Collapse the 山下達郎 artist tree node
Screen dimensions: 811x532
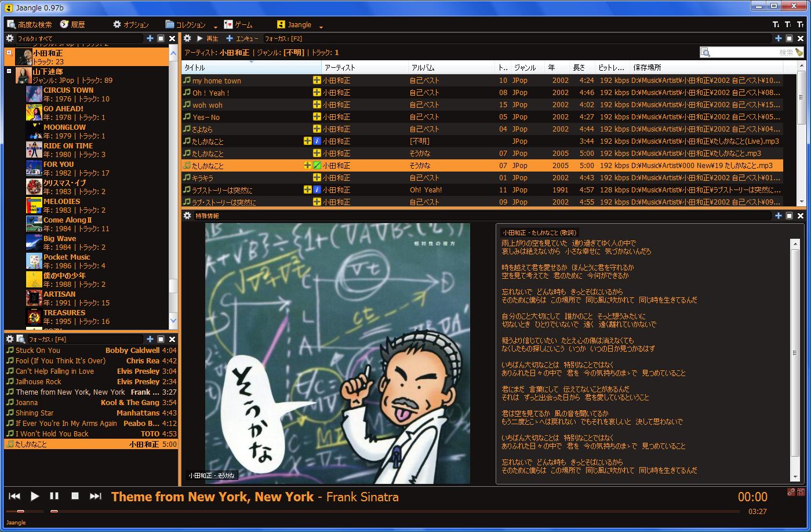(9, 71)
